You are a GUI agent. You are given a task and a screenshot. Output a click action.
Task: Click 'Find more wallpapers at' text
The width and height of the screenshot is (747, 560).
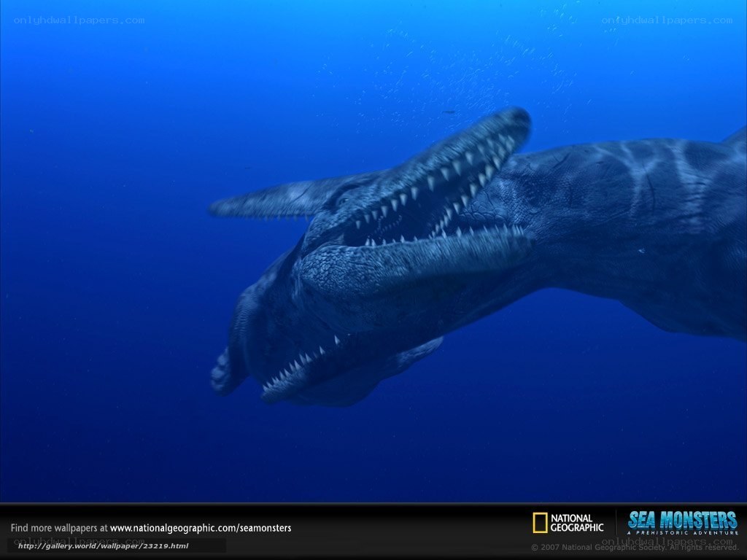[59, 528]
